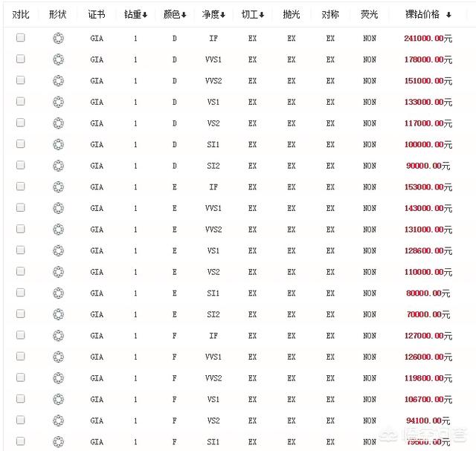Click the 证书 certificate column header
476x451 pixels.
pos(97,15)
